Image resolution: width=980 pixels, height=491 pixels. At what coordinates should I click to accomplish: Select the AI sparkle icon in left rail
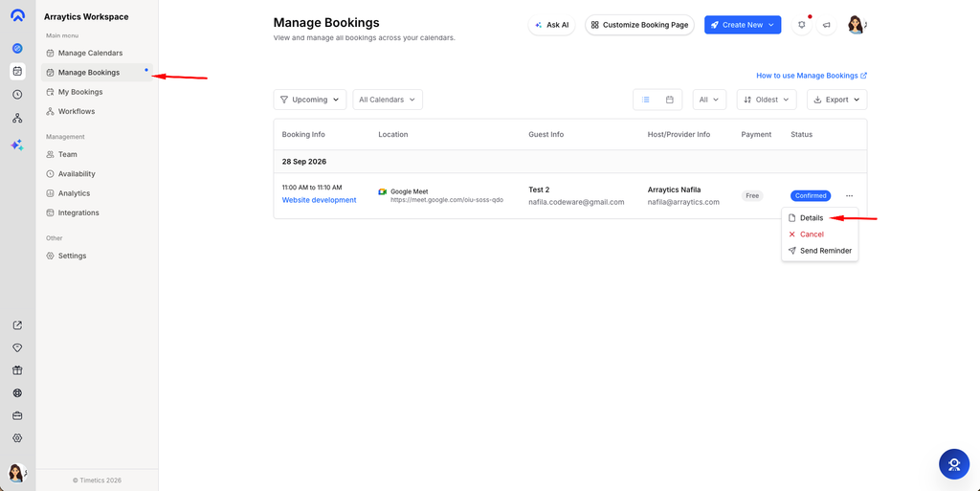point(17,145)
